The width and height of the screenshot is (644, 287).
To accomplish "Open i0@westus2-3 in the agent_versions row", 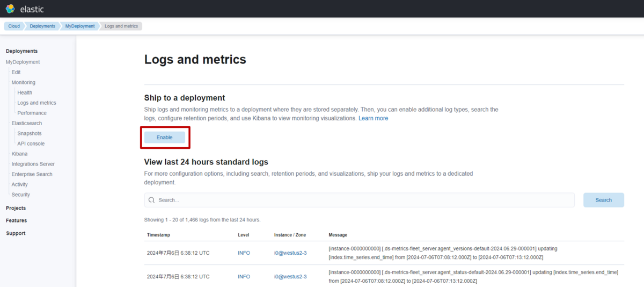I will (x=290, y=253).
